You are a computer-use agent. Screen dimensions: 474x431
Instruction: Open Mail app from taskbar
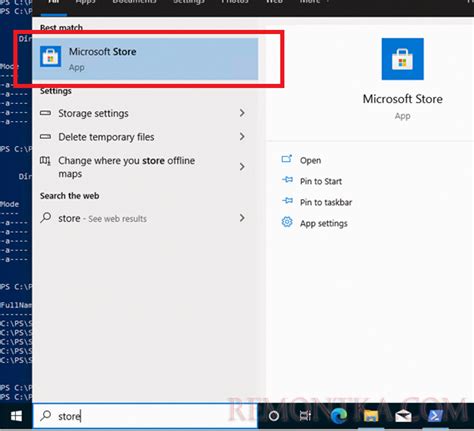(x=403, y=416)
